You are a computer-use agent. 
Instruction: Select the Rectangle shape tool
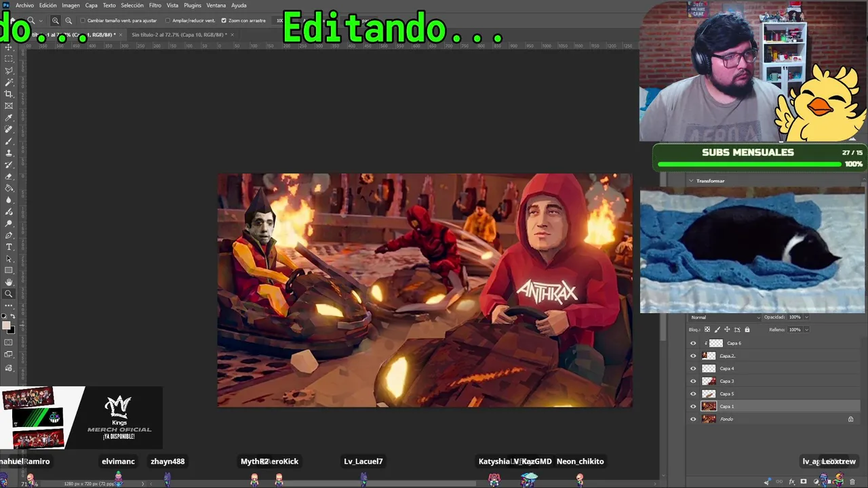tap(9, 270)
